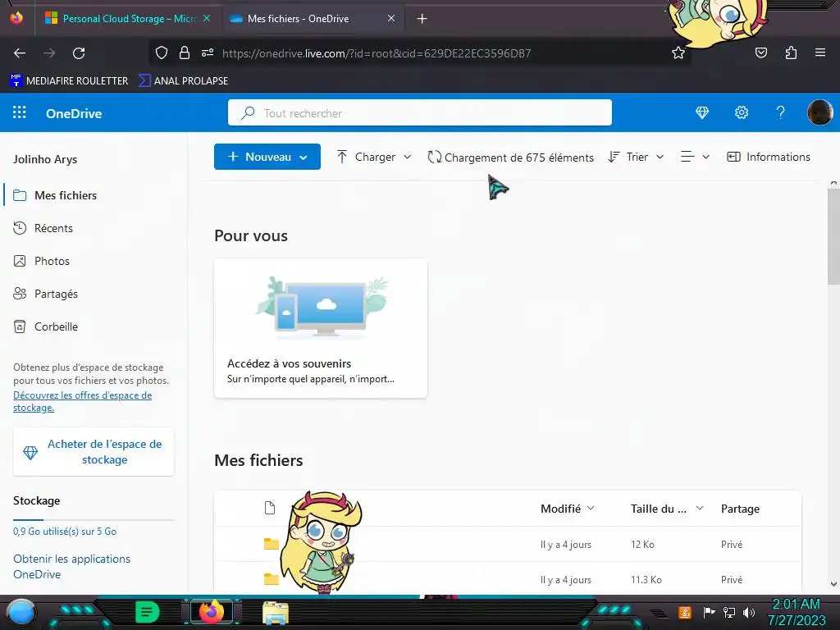This screenshot has height=630, width=840.
Task: Open the help question mark
Action: pyautogui.click(x=781, y=112)
